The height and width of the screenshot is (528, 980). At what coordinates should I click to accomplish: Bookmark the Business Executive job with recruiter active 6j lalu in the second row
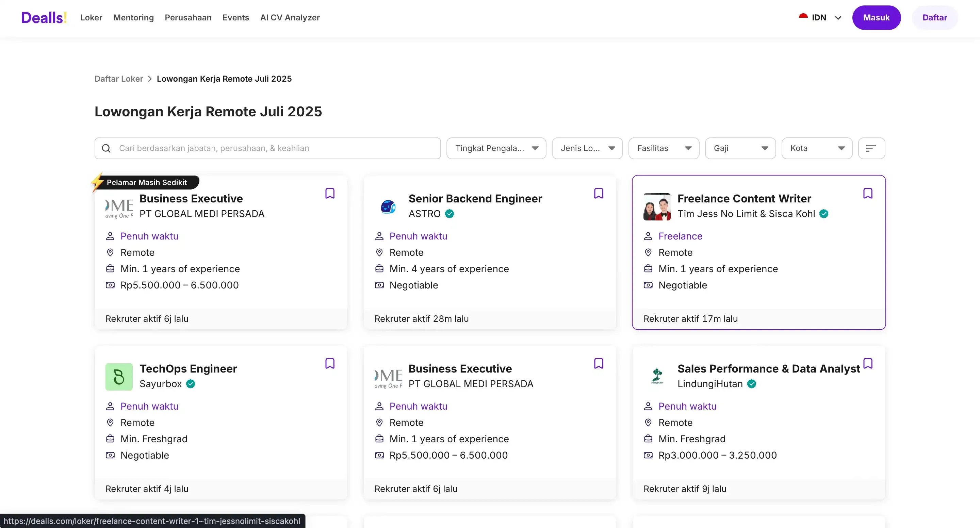pyautogui.click(x=599, y=363)
